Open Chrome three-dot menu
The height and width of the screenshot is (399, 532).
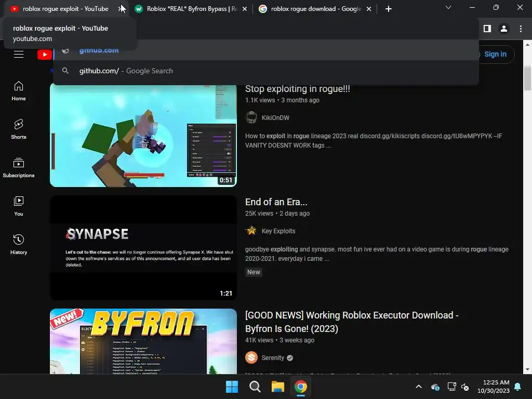pos(521,29)
